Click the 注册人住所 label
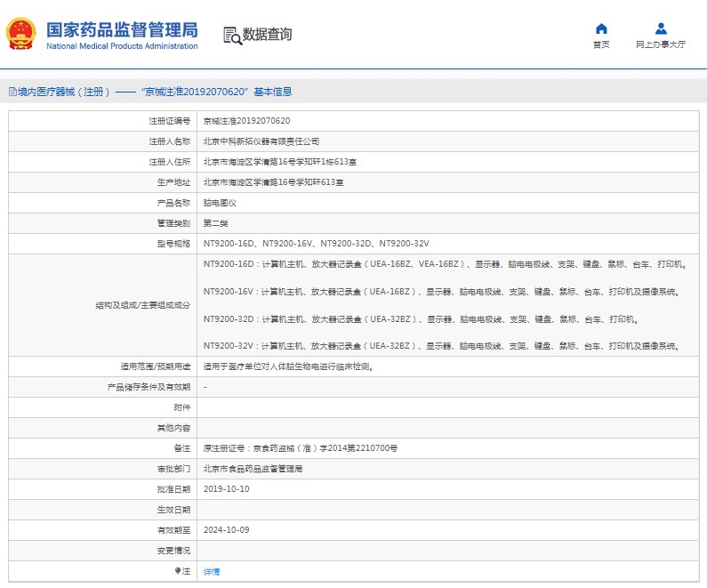The height and width of the screenshot is (588, 707). click(170, 161)
